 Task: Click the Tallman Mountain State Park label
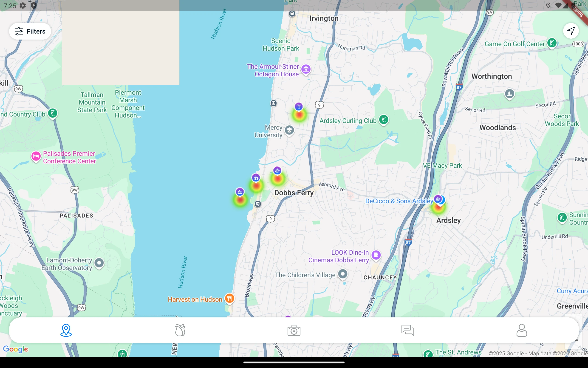coord(92,102)
